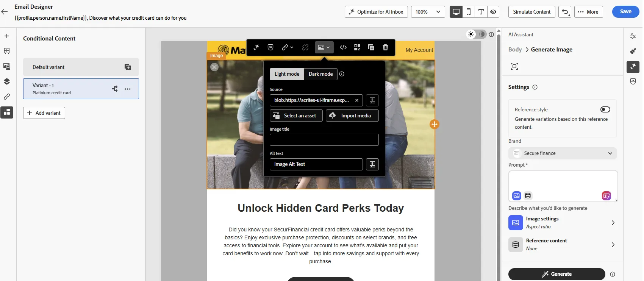Click the brand alignment shield icon in image toolbar
The height and width of the screenshot is (281, 644).
click(270, 47)
